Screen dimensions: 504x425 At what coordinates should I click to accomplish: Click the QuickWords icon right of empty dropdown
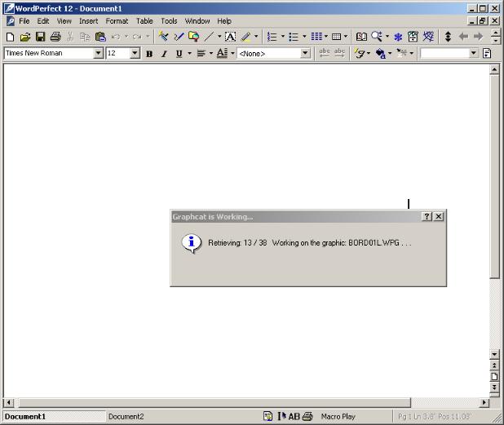point(487,53)
